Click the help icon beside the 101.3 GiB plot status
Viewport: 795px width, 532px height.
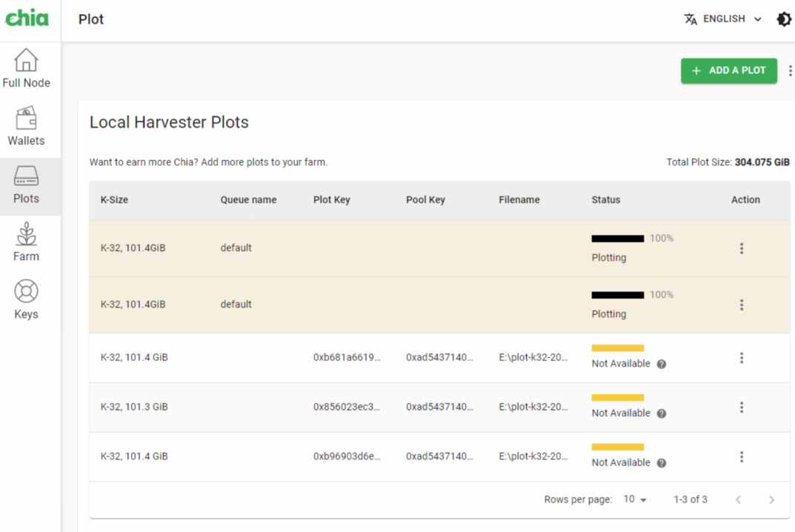(661, 413)
